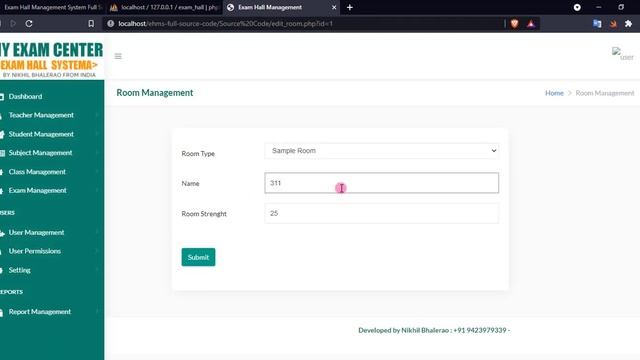Toggle the hamburger sidebar menu icon
Screen dimensions: 640x360
coord(118,56)
